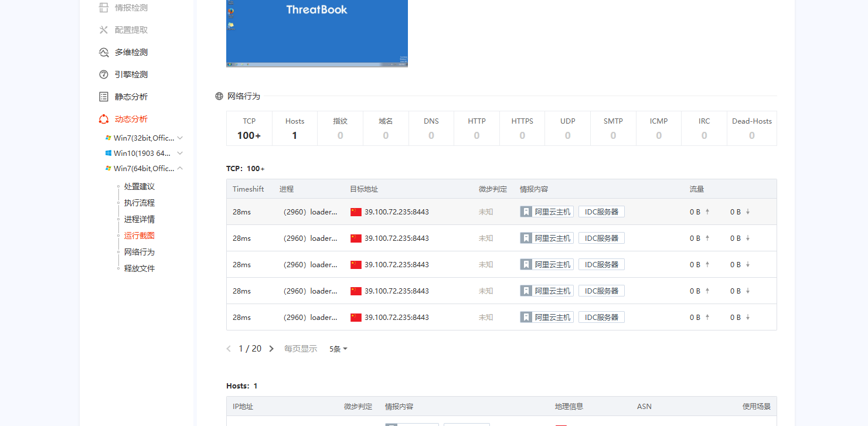Click the globe icon beside 网络行为 heading
The width and height of the screenshot is (868, 426).
click(x=219, y=96)
